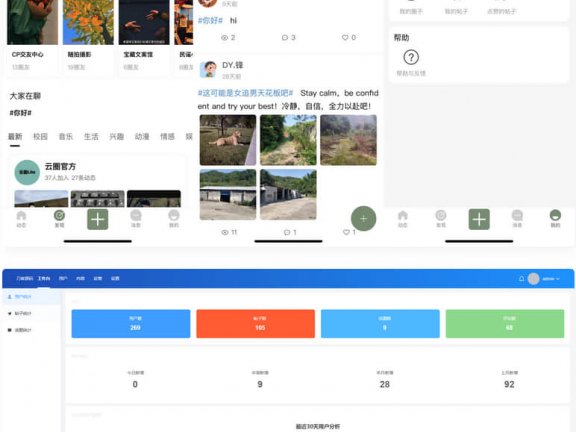Select 帖子统计 in admin sidebar
The image size is (576, 432).
tap(32, 313)
